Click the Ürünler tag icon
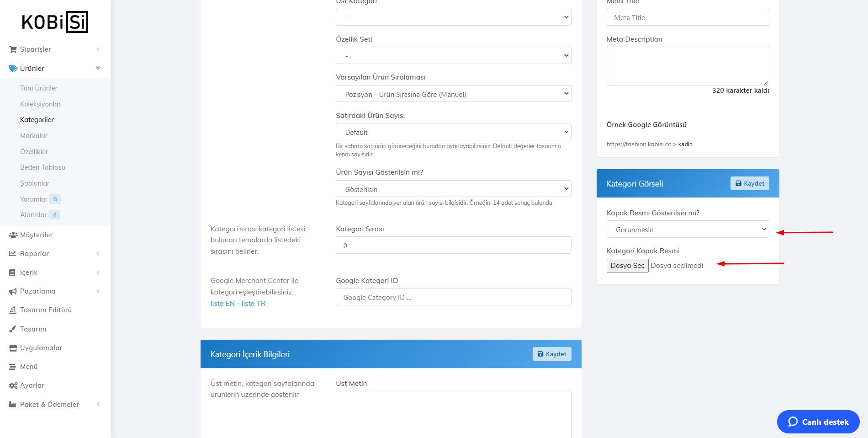The width and height of the screenshot is (868, 438). (x=13, y=69)
